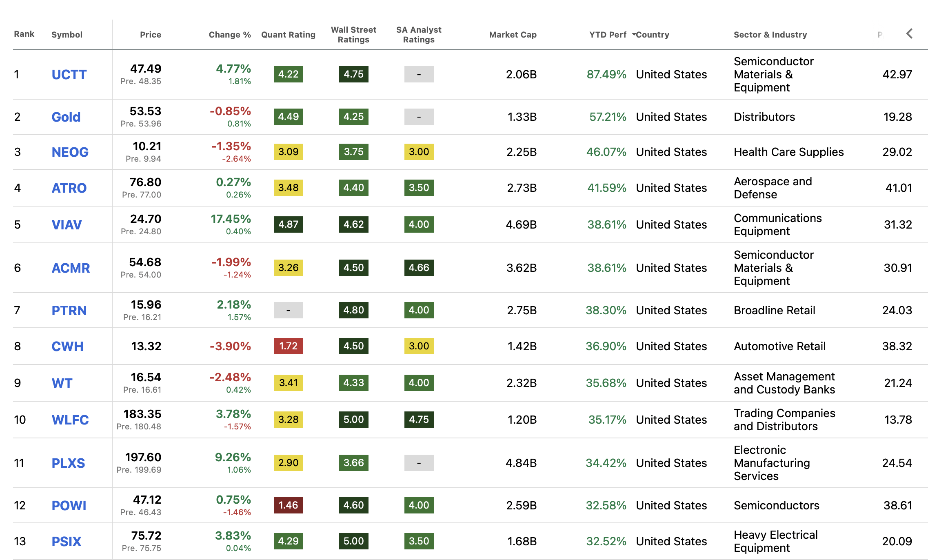Click the Symbol column header

67,35
